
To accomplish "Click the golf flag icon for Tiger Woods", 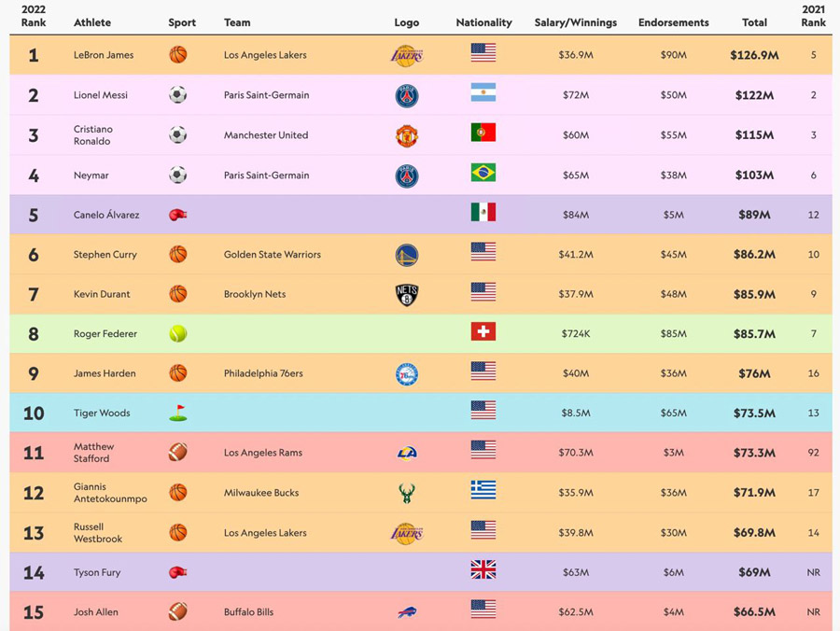I will pos(178,413).
